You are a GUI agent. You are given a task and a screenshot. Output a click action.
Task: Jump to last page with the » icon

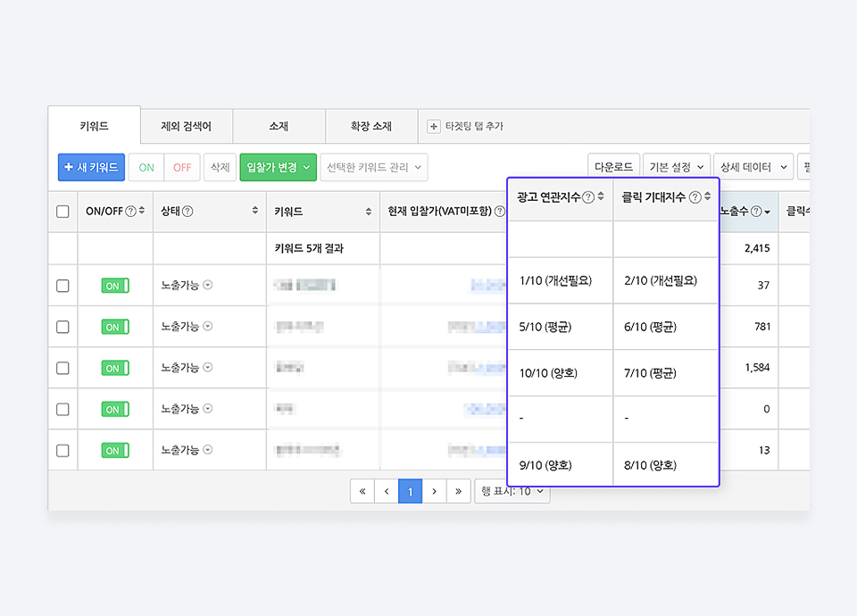[x=459, y=491]
